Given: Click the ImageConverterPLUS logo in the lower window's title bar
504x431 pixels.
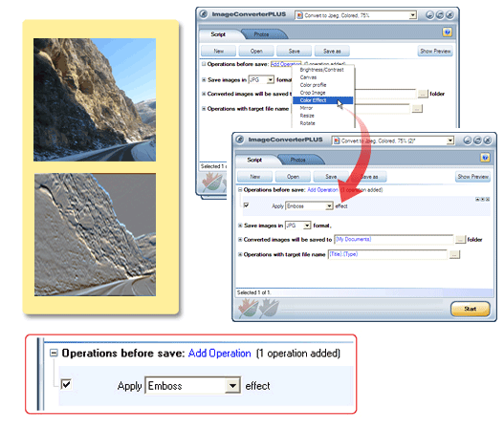Looking at the screenshot, I should click(x=240, y=140).
